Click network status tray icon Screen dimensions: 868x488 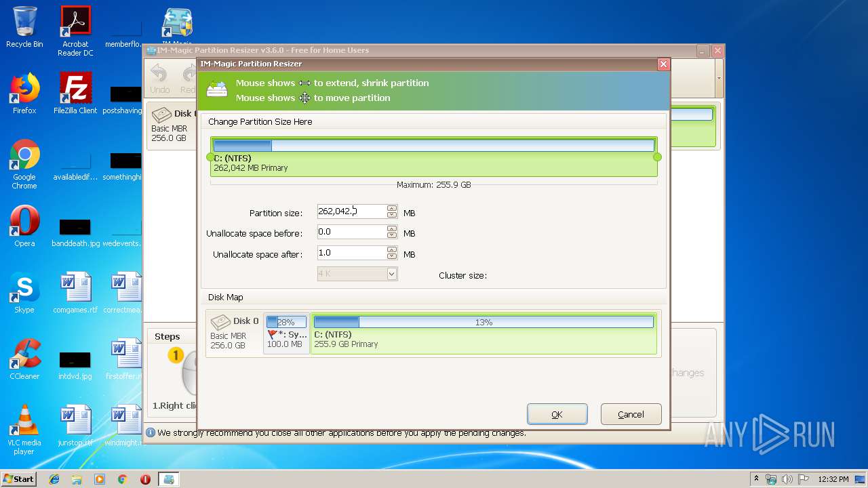pos(771,479)
